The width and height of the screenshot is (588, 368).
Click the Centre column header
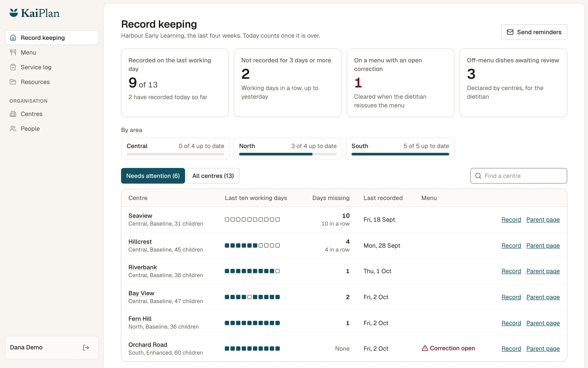138,198
